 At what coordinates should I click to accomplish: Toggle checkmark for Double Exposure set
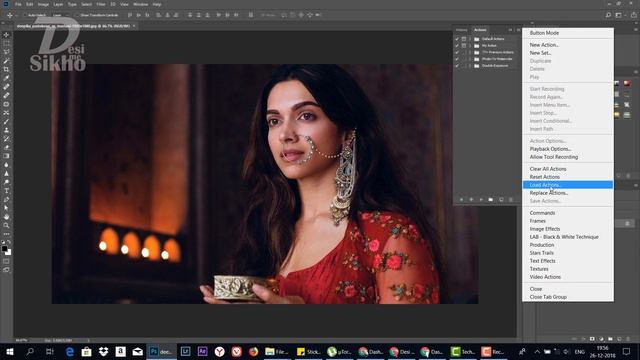pyautogui.click(x=457, y=65)
